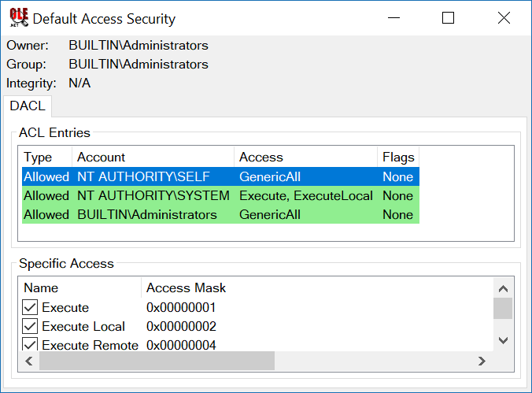
Task: Toggle the Execute checkbox
Action: click(31, 307)
